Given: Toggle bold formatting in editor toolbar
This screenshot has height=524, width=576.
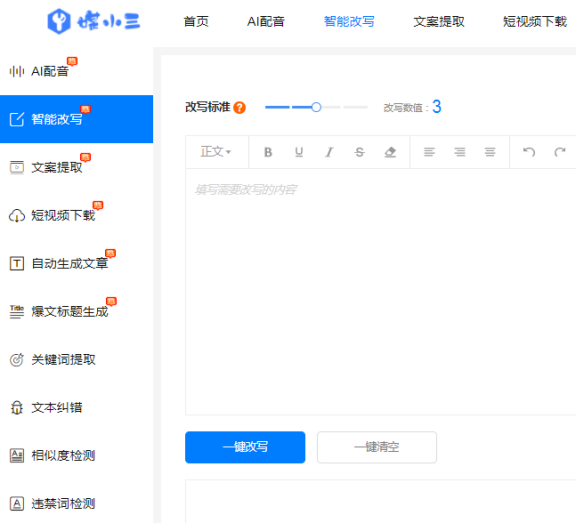Looking at the screenshot, I should click(x=268, y=152).
